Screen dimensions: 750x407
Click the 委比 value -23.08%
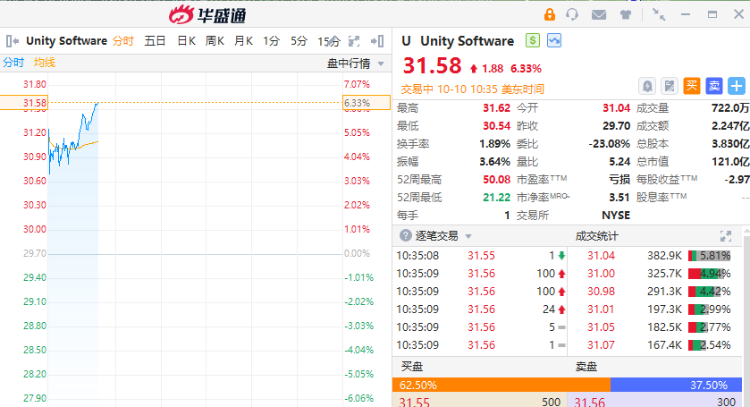609,143
